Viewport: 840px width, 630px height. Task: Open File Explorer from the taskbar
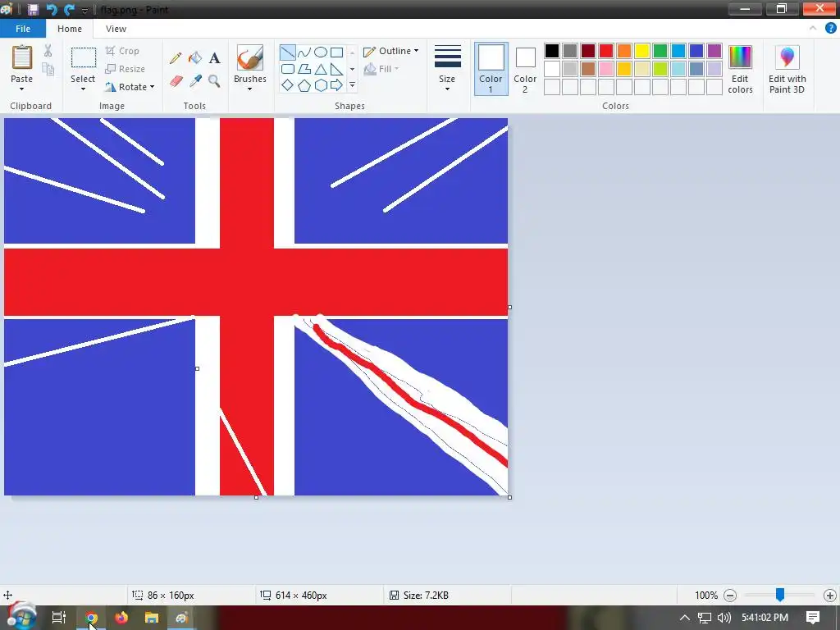pyautogui.click(x=152, y=618)
